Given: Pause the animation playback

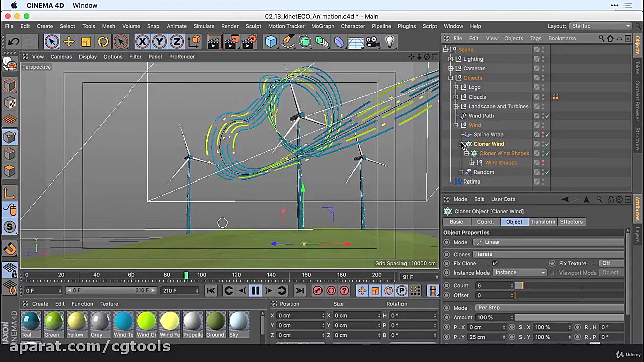Looking at the screenshot, I should click(255, 291).
